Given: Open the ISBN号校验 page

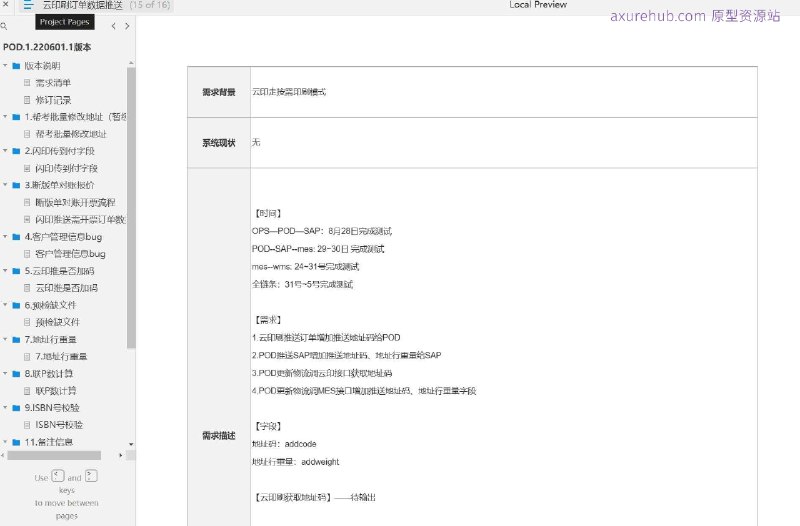Looking at the screenshot, I should pos(59,424).
